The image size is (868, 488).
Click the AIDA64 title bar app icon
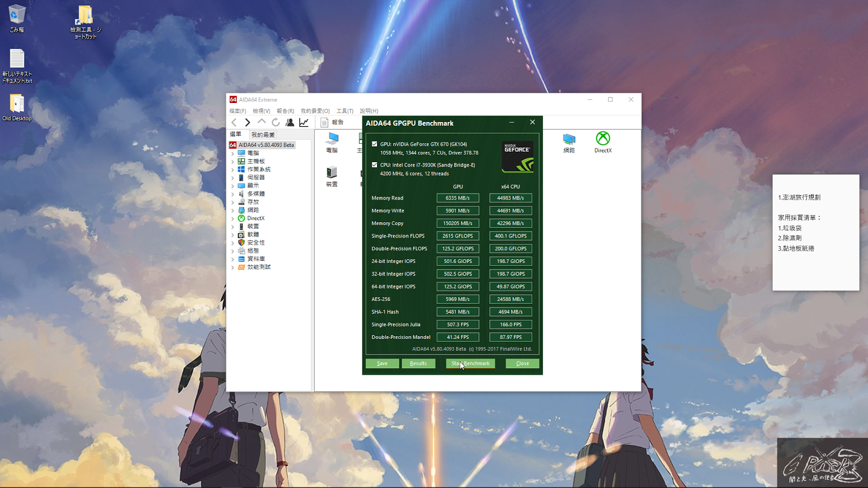coord(233,100)
